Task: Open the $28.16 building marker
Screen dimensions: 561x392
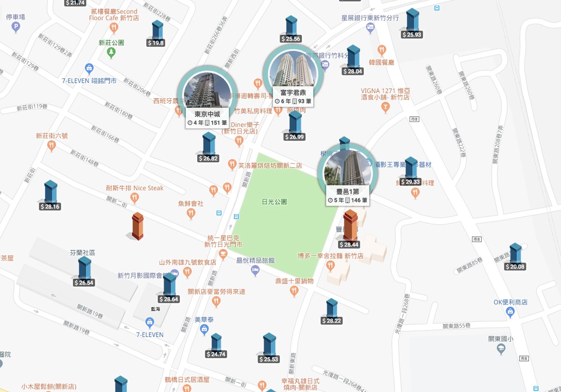Action: [50, 195]
